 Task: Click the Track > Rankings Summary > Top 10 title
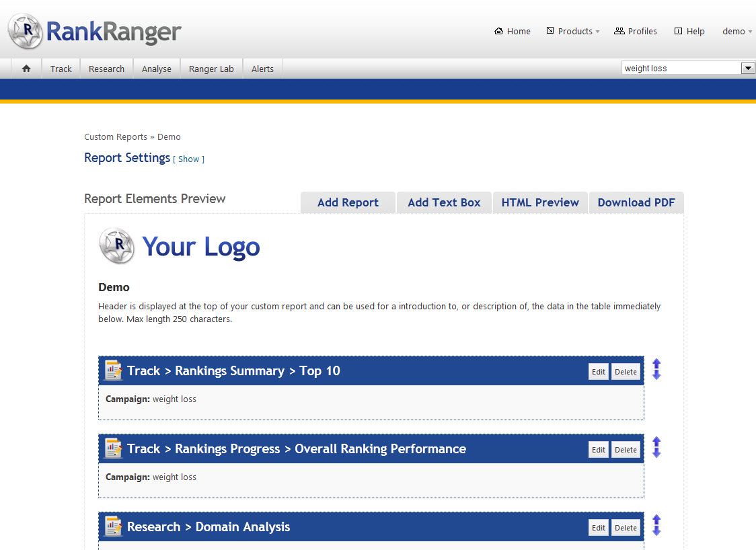(x=233, y=370)
